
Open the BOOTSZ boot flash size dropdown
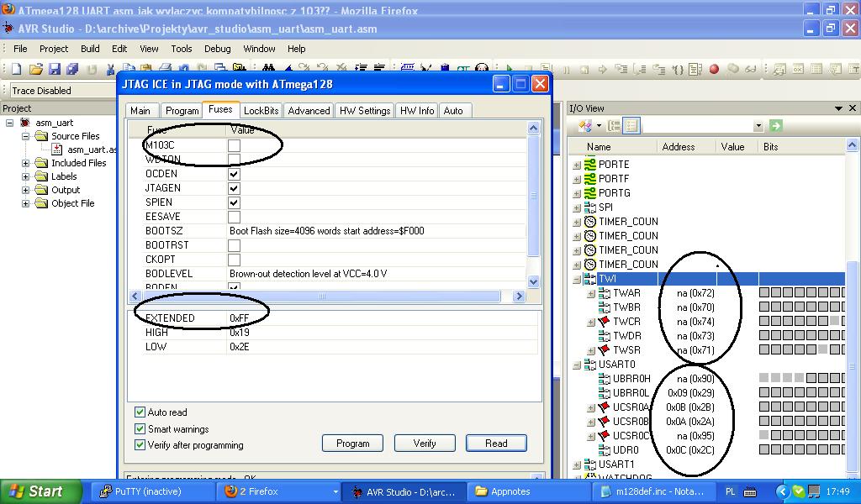pos(377,231)
